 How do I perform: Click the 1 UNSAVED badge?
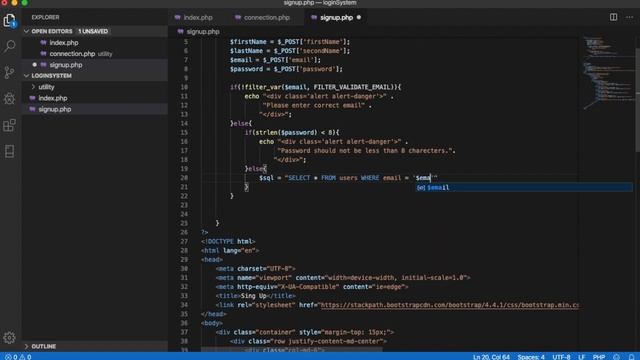pos(93,31)
